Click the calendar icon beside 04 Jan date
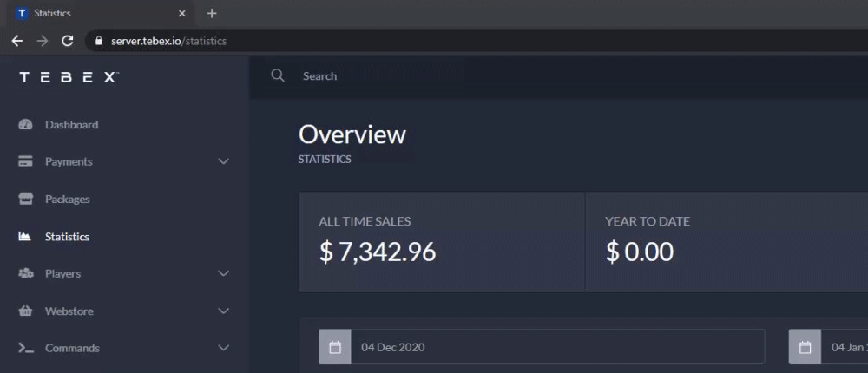Image resolution: width=868 pixels, height=373 pixels. pos(805,347)
